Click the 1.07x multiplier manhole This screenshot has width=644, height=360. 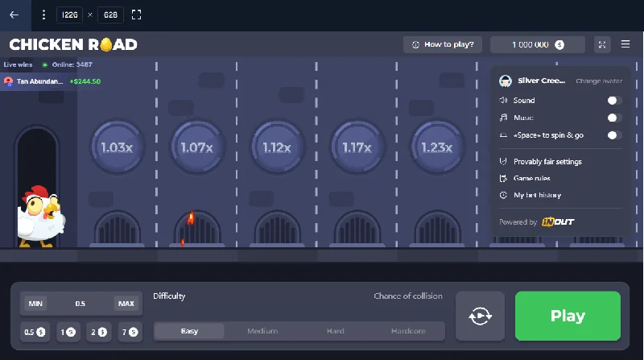coord(197,147)
